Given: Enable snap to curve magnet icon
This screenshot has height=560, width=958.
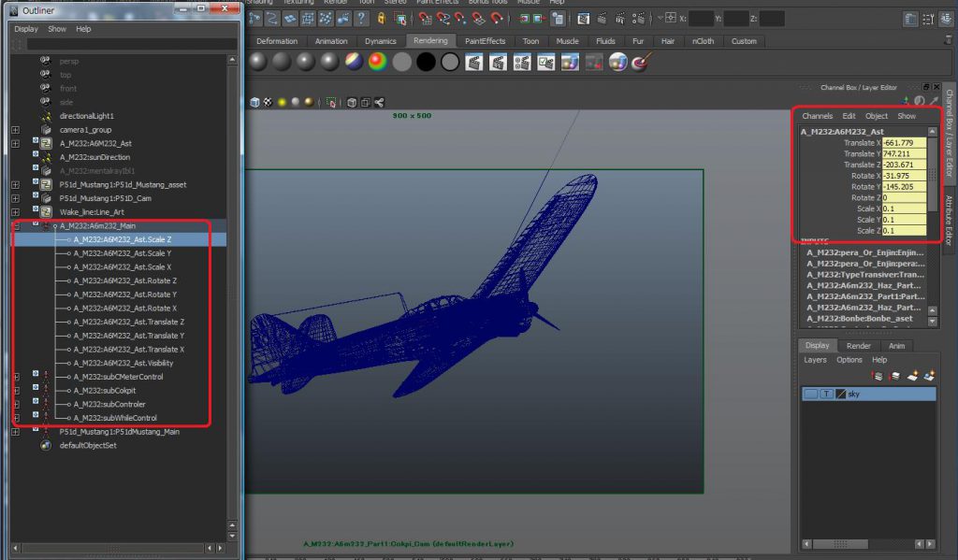Looking at the screenshot, I should (x=443, y=19).
